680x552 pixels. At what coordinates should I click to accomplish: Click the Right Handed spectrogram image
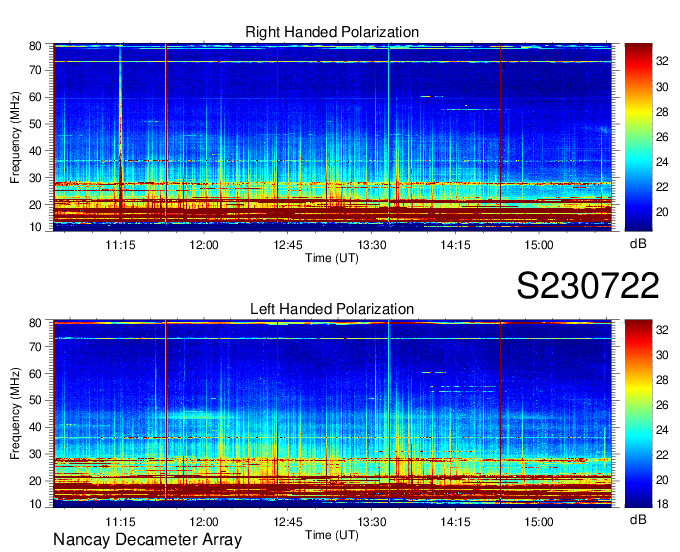[332, 137]
